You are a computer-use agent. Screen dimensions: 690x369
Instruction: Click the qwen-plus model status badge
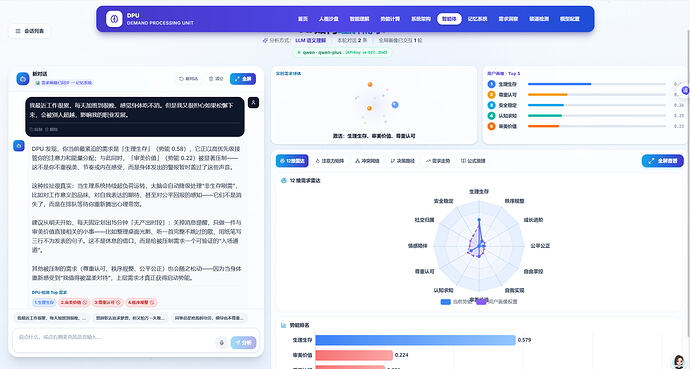coord(342,52)
